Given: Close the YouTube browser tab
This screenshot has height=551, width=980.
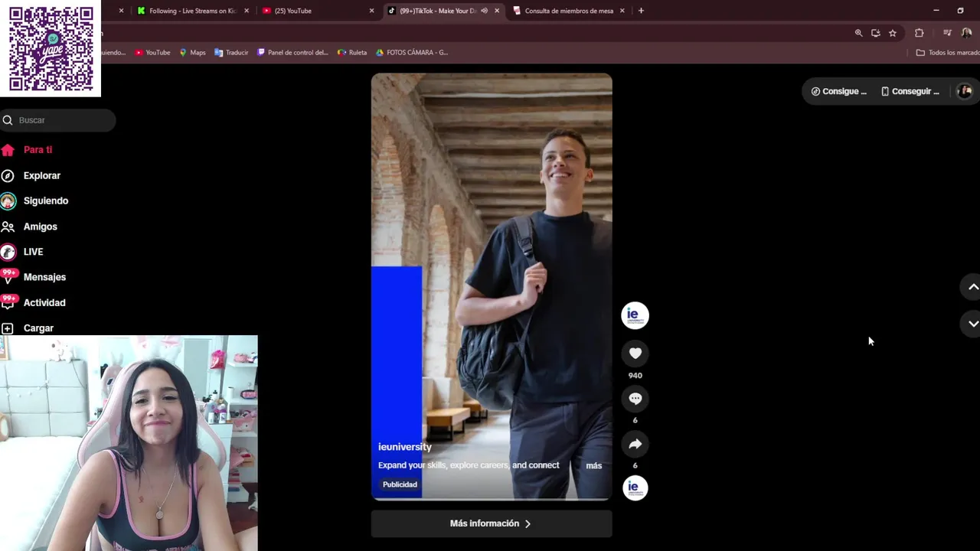Looking at the screenshot, I should [x=371, y=11].
